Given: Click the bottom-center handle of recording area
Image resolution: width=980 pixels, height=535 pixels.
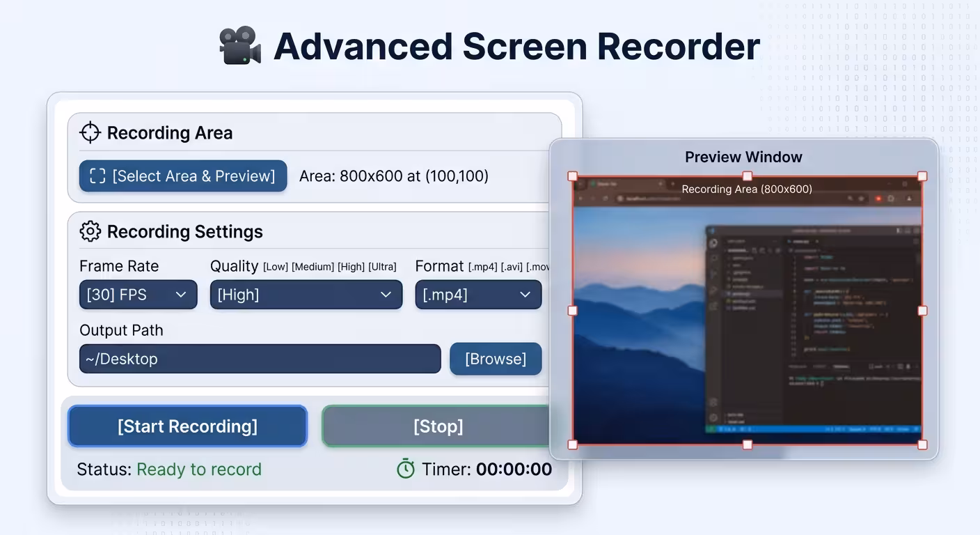Looking at the screenshot, I should [x=748, y=444].
